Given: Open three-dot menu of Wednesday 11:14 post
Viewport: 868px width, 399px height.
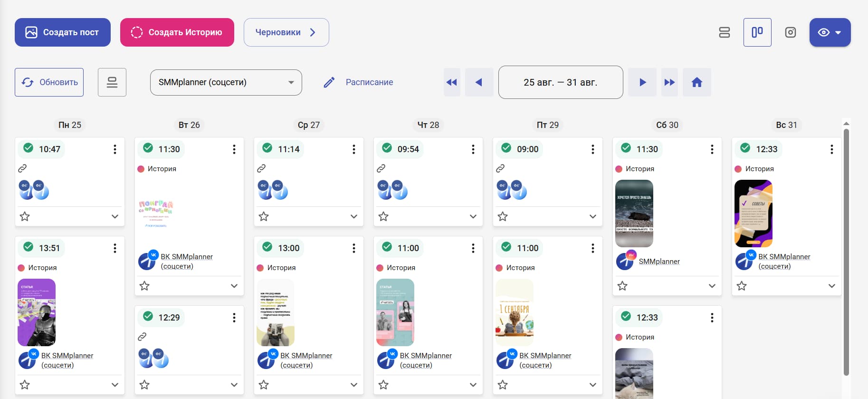Looking at the screenshot, I should [354, 149].
